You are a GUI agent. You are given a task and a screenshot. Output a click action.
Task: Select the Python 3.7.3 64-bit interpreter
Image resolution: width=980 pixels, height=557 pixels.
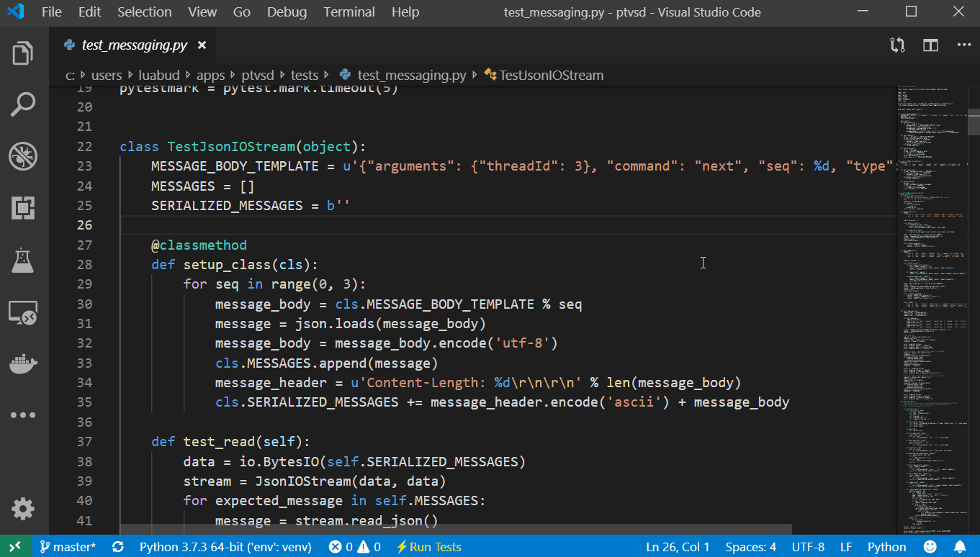click(225, 547)
